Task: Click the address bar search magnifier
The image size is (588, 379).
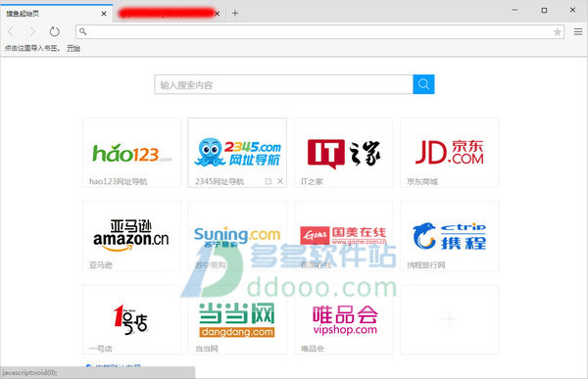Action: coord(83,31)
